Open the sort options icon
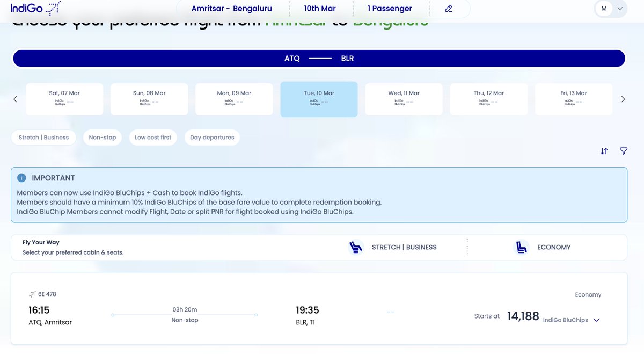This screenshot has height=354, width=644. (604, 151)
